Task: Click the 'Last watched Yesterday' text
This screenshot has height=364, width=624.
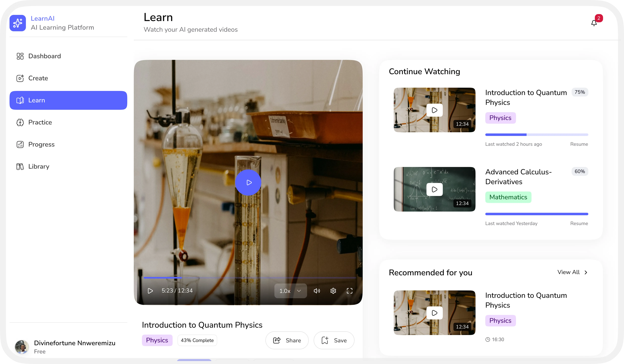Action: pyautogui.click(x=511, y=223)
